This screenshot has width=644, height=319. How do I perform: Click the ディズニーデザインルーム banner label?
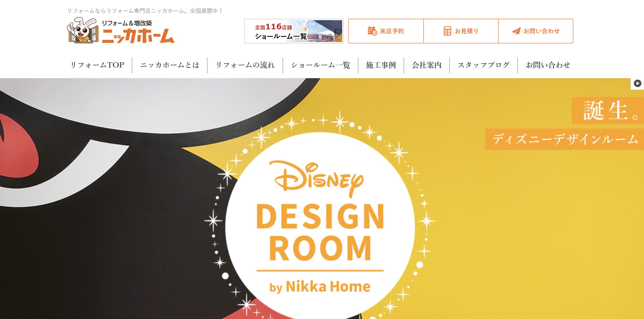point(565,139)
